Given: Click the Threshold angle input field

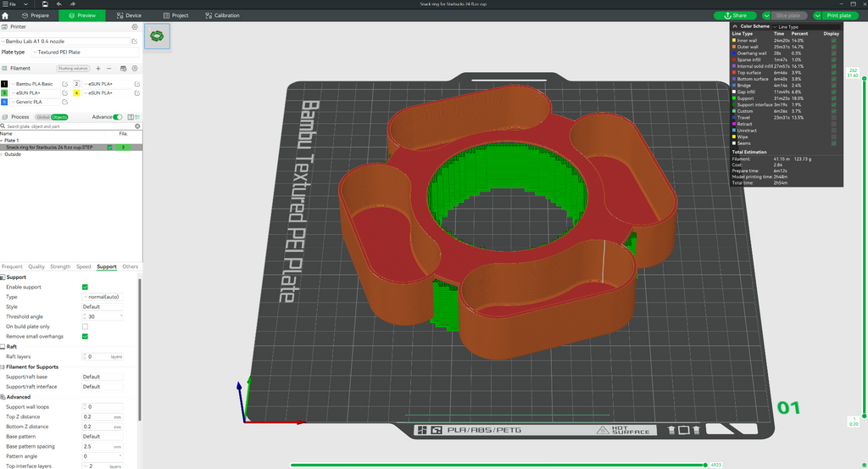Looking at the screenshot, I should point(103,316).
